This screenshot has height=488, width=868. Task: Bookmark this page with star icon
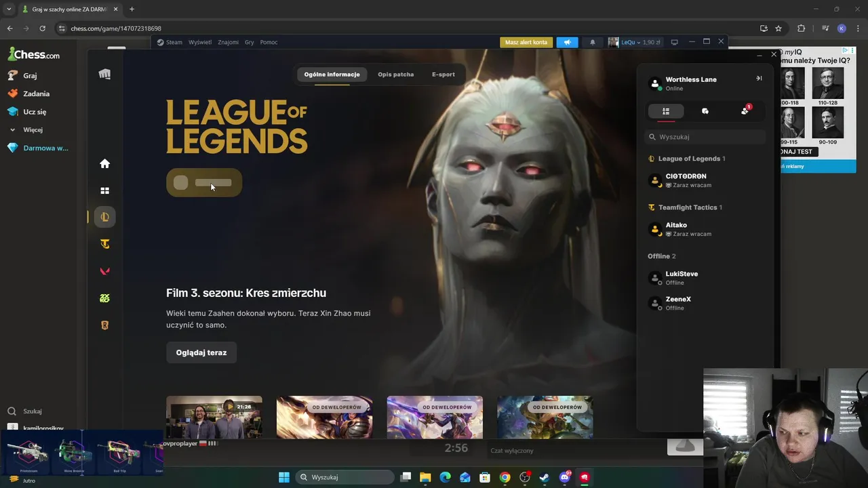(778, 28)
